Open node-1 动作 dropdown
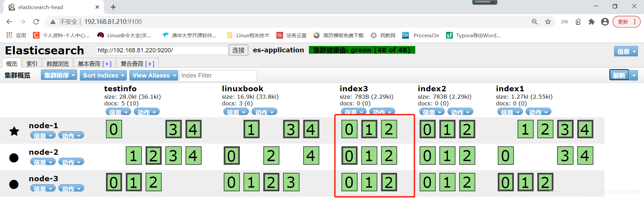This screenshot has height=198, width=644. coord(71,135)
